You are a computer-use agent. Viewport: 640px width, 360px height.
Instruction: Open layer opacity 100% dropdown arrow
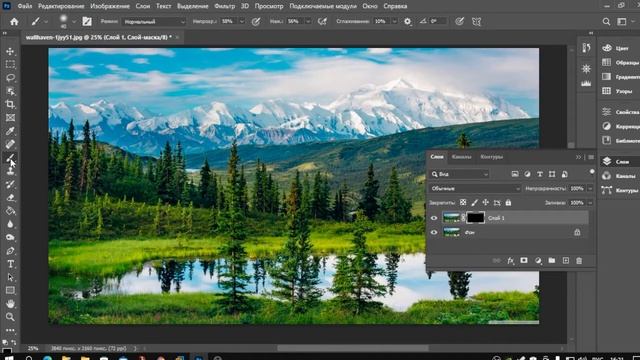pyautogui.click(x=590, y=189)
